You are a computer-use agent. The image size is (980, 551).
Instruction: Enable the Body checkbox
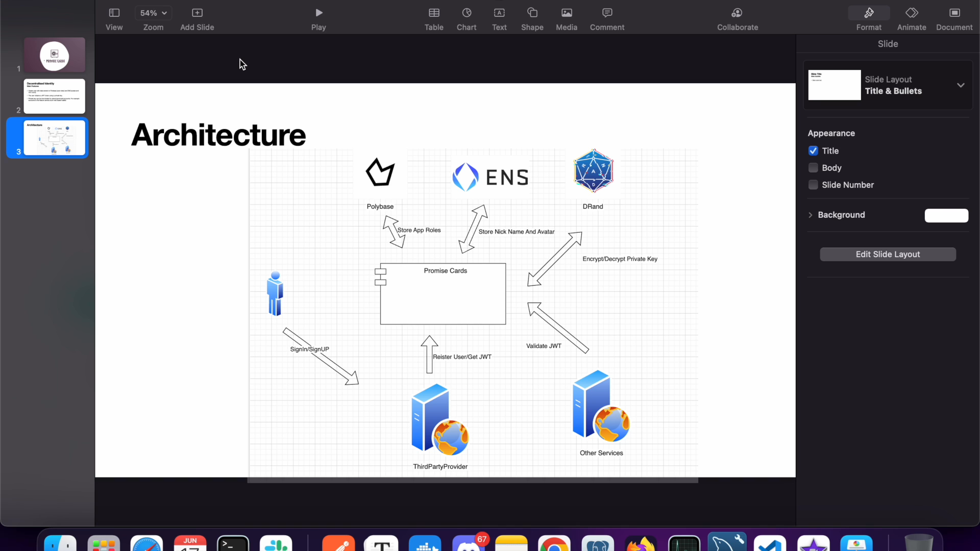coord(814,168)
